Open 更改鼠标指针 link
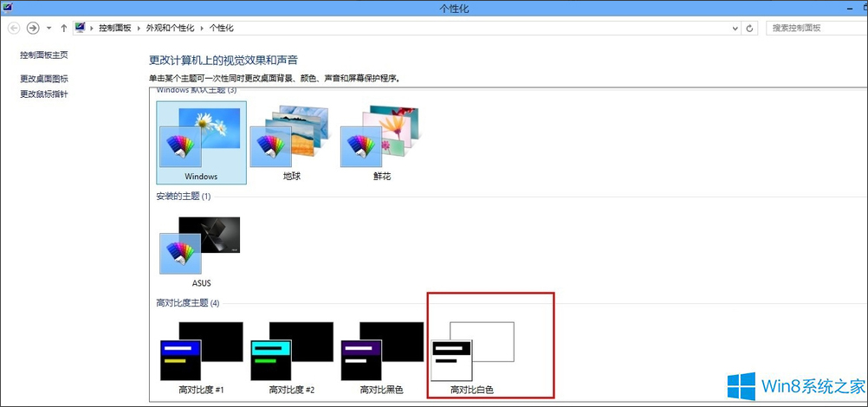The image size is (868, 407). 44,94
